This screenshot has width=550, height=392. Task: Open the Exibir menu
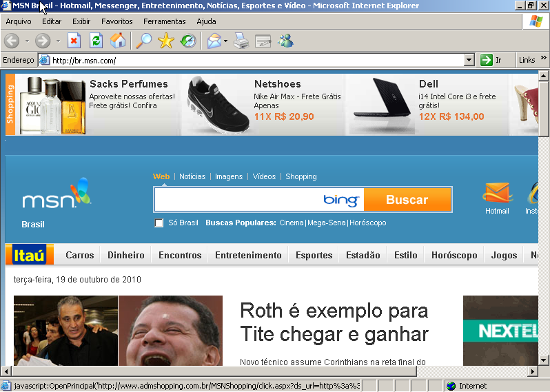[81, 22]
